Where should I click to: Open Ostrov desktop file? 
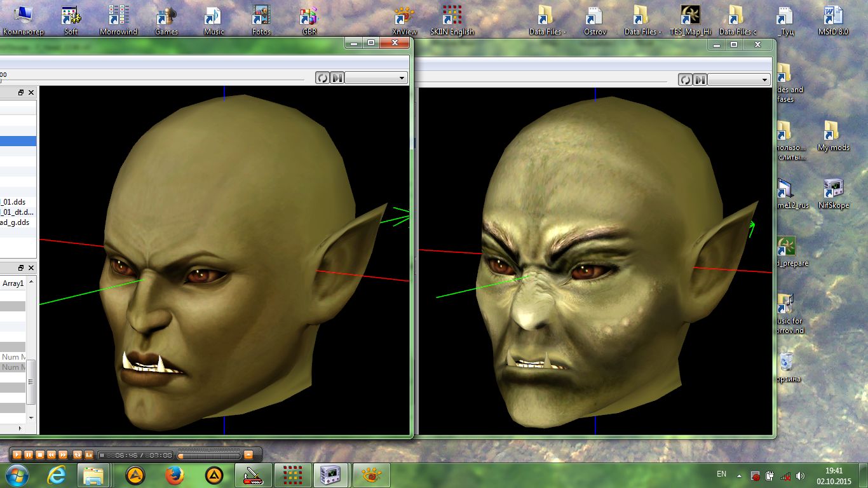tap(595, 19)
